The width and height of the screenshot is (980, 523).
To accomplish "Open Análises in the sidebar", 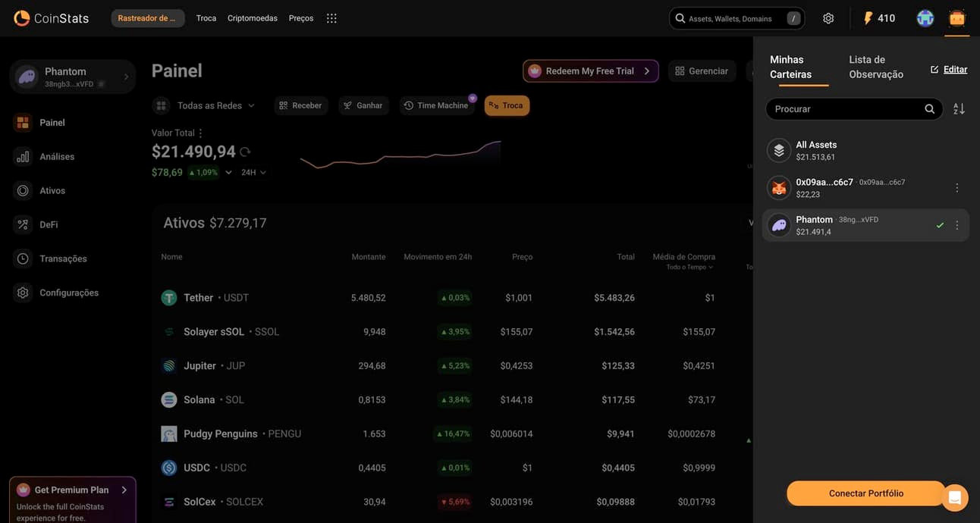I will click(57, 157).
